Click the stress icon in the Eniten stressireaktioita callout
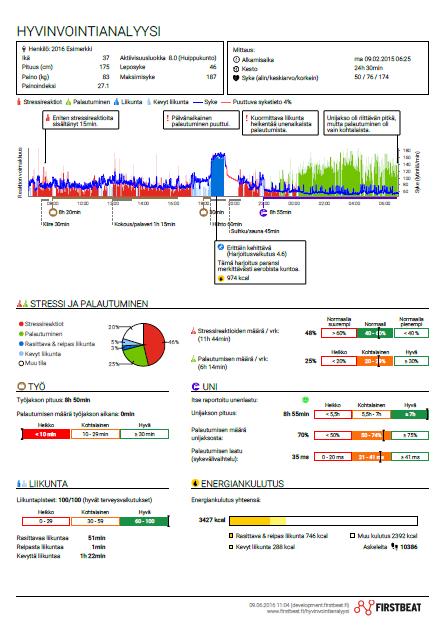 click(48, 118)
